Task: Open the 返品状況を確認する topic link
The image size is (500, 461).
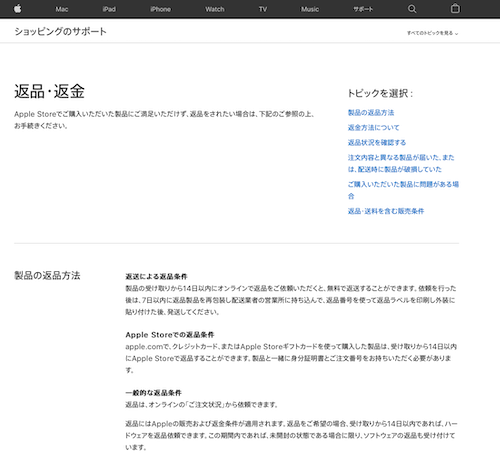Action: 377,143
